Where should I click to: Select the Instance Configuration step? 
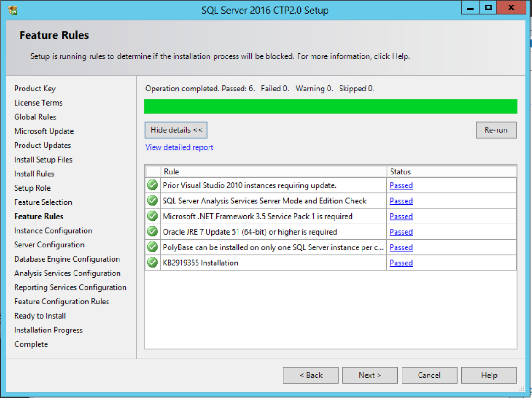click(53, 230)
